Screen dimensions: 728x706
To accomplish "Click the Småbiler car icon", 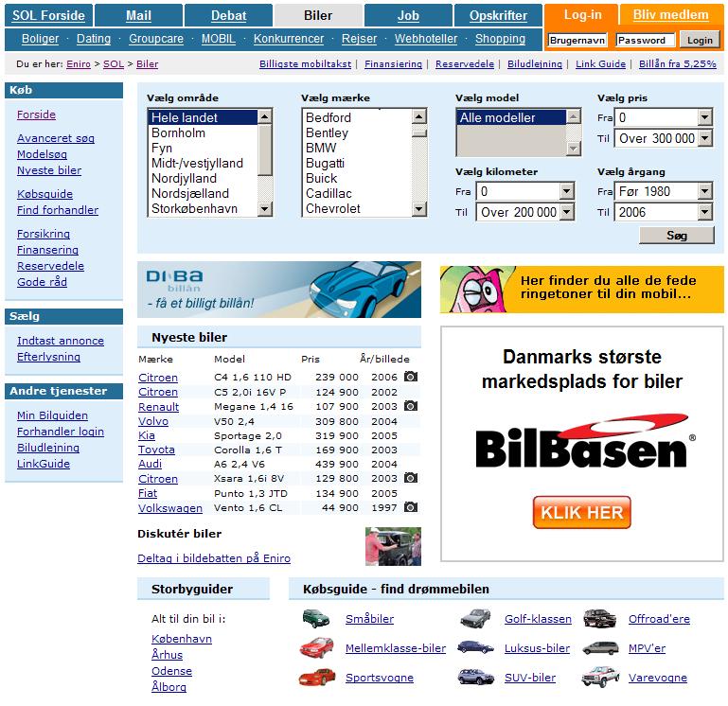I will [315, 618].
